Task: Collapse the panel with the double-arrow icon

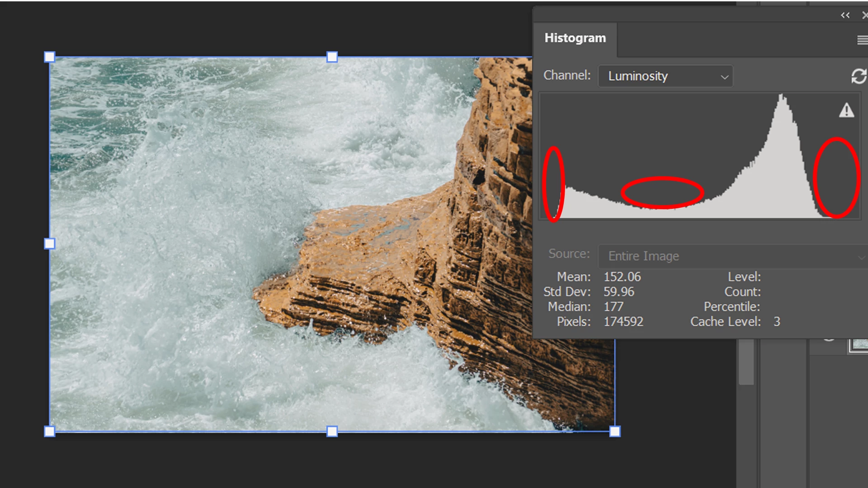Action: (845, 15)
